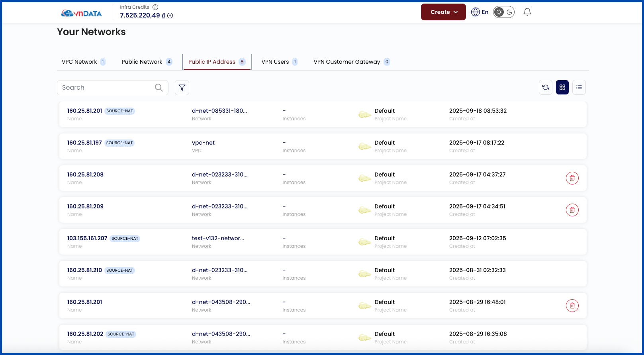
Task: Open network test-v132-networ...
Action: click(x=218, y=238)
